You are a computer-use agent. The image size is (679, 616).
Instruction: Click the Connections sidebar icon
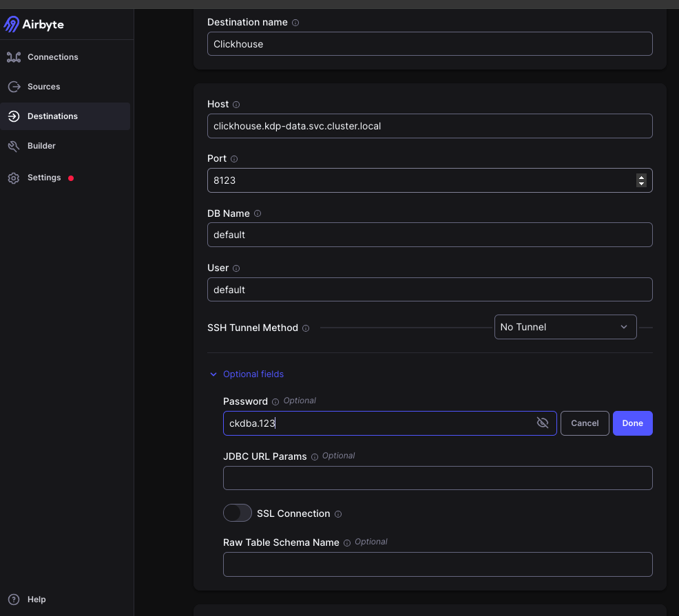pos(14,57)
